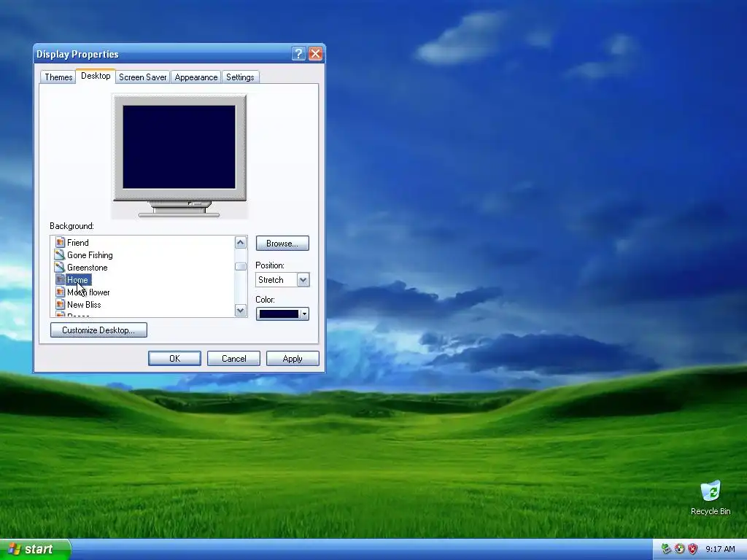Select New Bliss in the list
The height and width of the screenshot is (560, 747).
(84, 304)
